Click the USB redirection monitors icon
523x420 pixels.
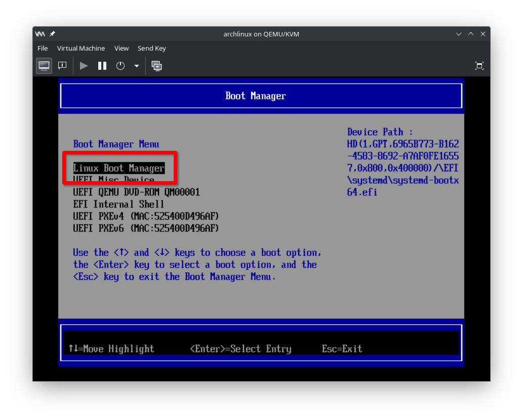coord(156,66)
